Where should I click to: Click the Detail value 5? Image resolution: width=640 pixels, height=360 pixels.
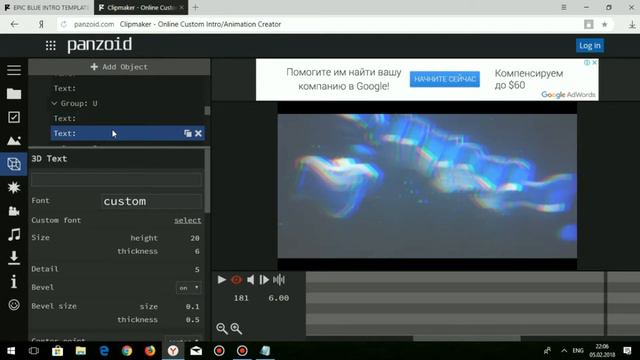click(197, 269)
